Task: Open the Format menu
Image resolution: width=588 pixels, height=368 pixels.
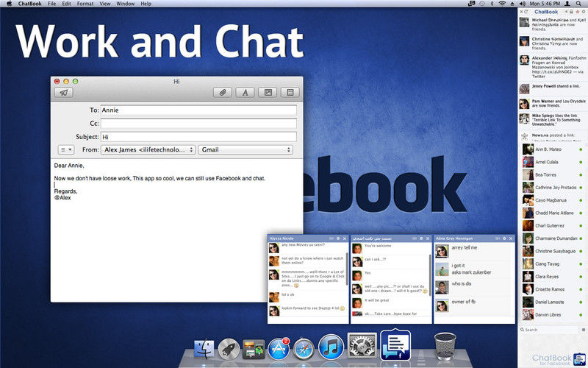Action: [85, 4]
